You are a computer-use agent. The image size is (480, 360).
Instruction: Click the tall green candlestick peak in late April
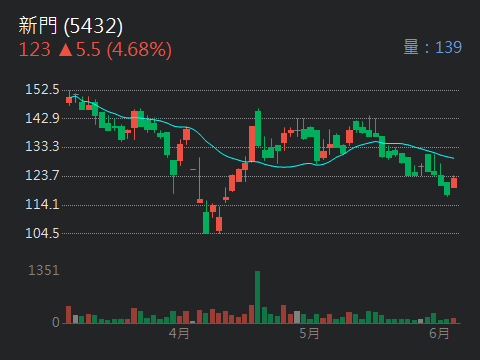coord(258,128)
